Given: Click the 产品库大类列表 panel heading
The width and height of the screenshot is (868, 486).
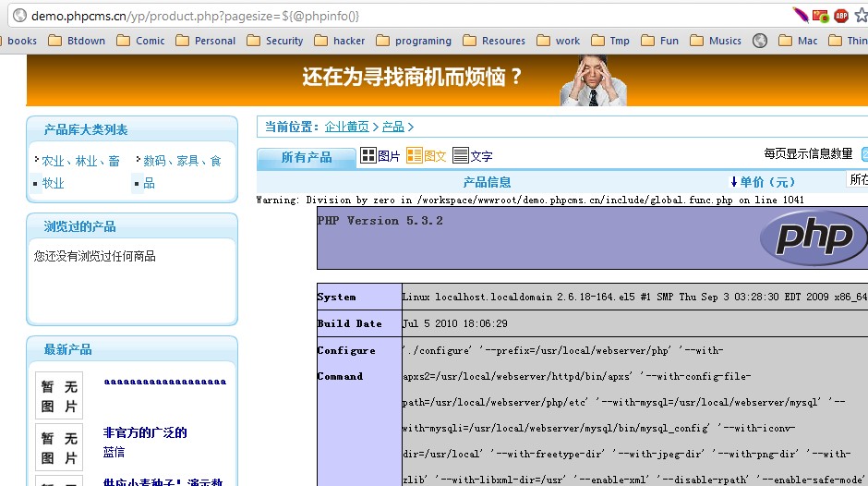Looking at the screenshot, I should point(86,129).
